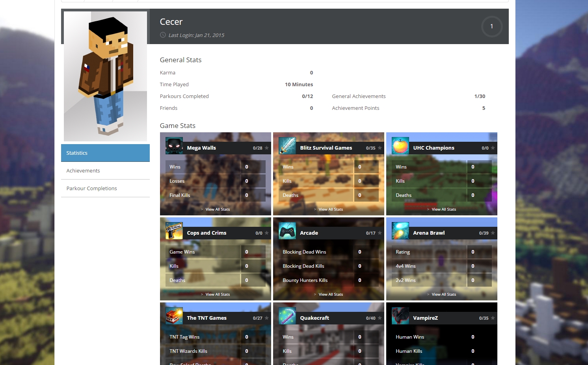Expand View All Stats under Cops and Crims

tap(215, 295)
